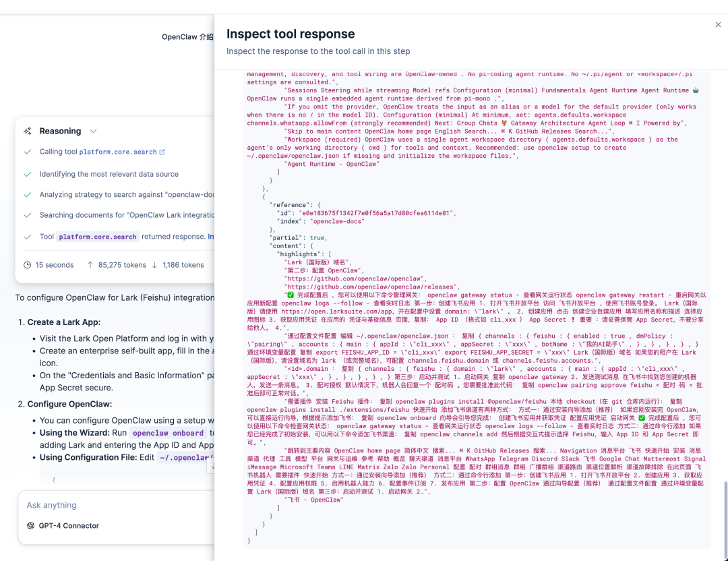
Task: Click the "openclaw-docs" index value
Action: pos(337,222)
